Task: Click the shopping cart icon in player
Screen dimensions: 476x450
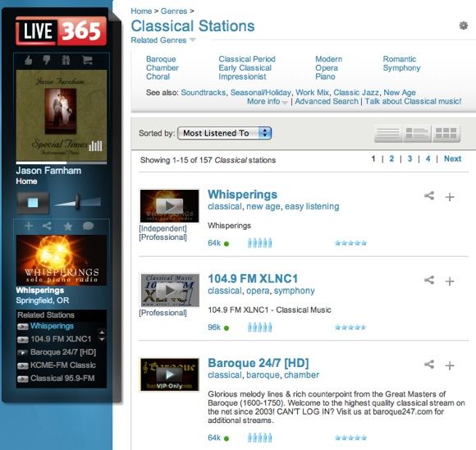Action: click(87, 60)
